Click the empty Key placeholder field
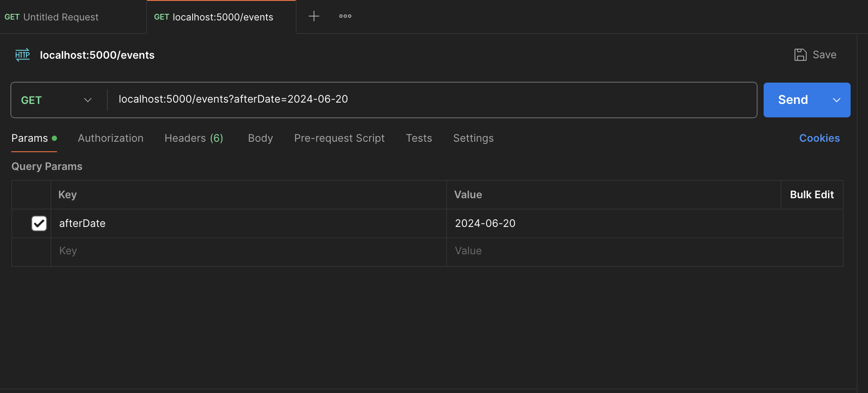Image resolution: width=868 pixels, height=393 pixels. pos(248,251)
